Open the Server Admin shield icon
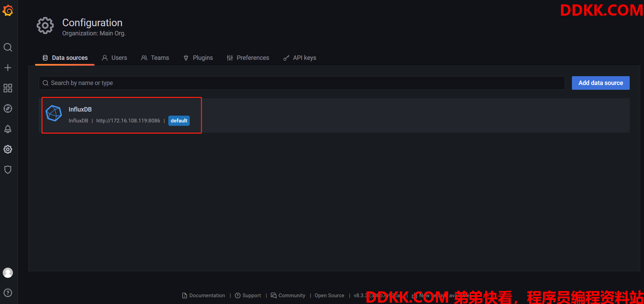The height and width of the screenshot is (304, 644). 8,170
